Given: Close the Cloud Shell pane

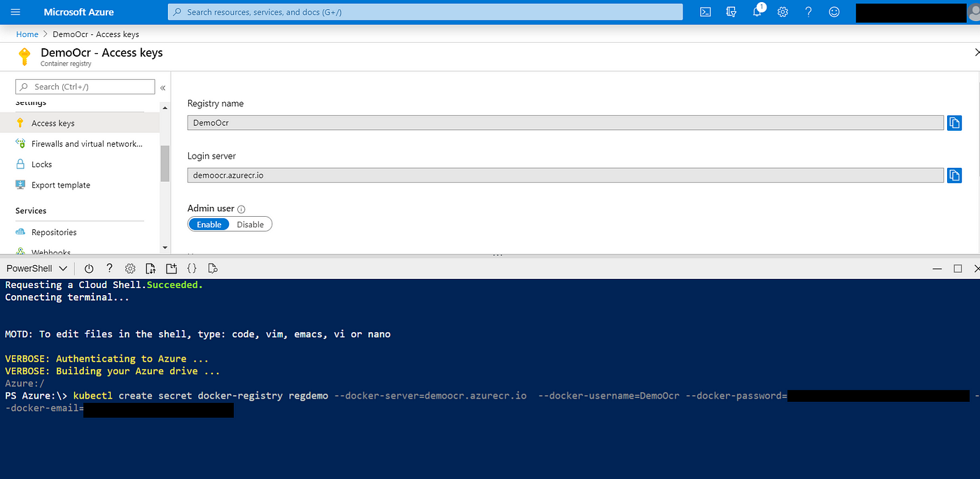Looking at the screenshot, I should click(976, 269).
